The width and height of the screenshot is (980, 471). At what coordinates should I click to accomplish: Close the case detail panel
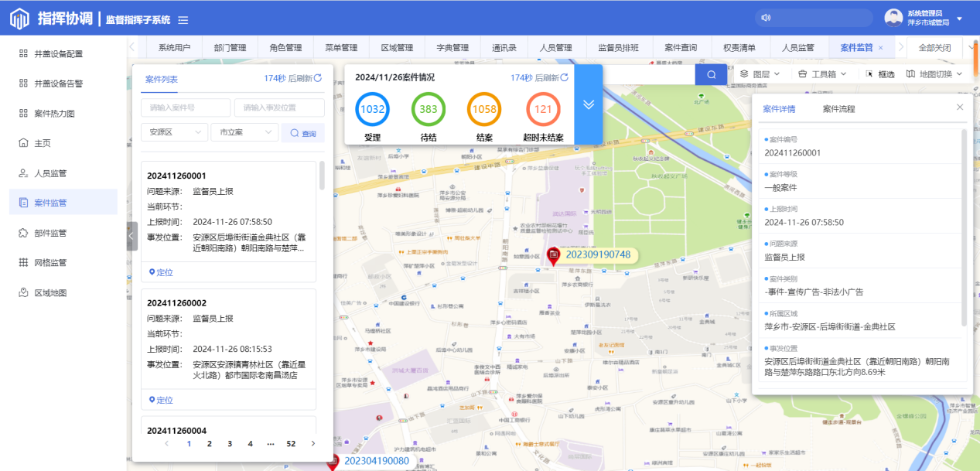tap(960, 108)
